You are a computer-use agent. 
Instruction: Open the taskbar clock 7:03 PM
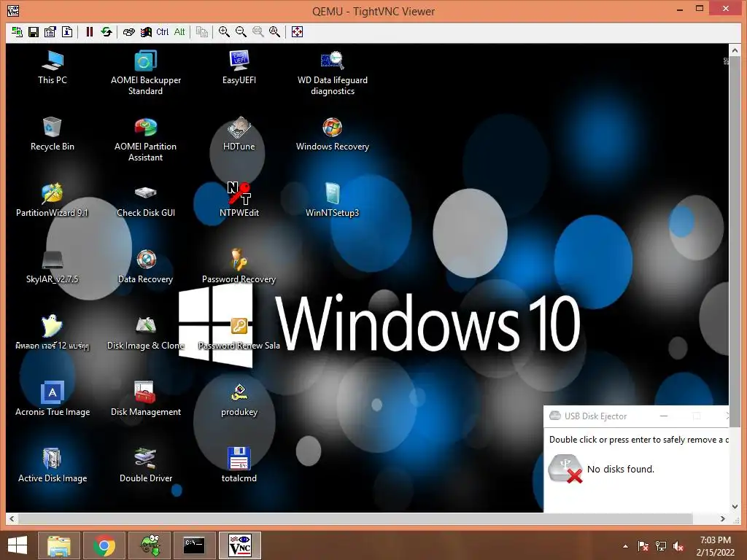(716, 545)
